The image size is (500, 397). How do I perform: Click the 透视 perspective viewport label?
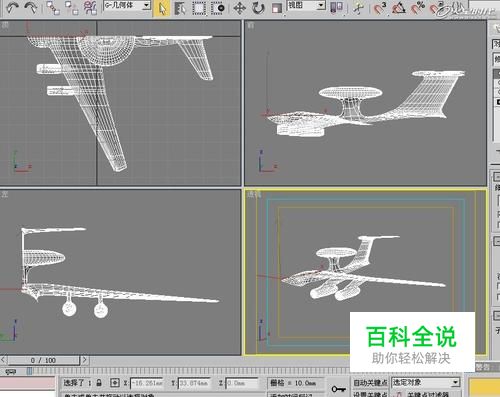coord(254,194)
